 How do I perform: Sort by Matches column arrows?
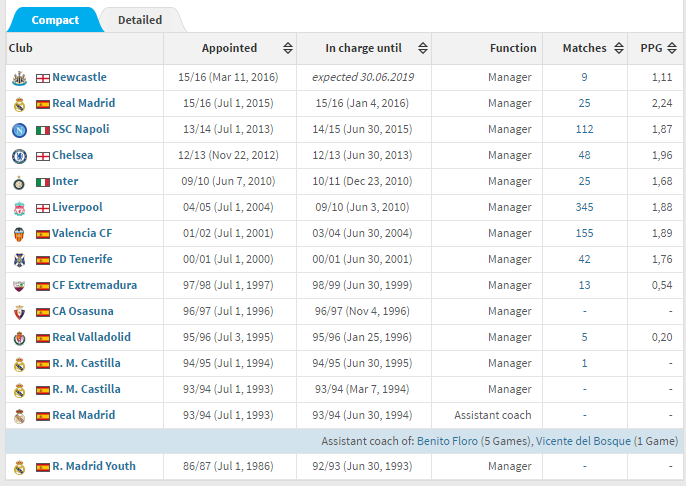[619, 48]
